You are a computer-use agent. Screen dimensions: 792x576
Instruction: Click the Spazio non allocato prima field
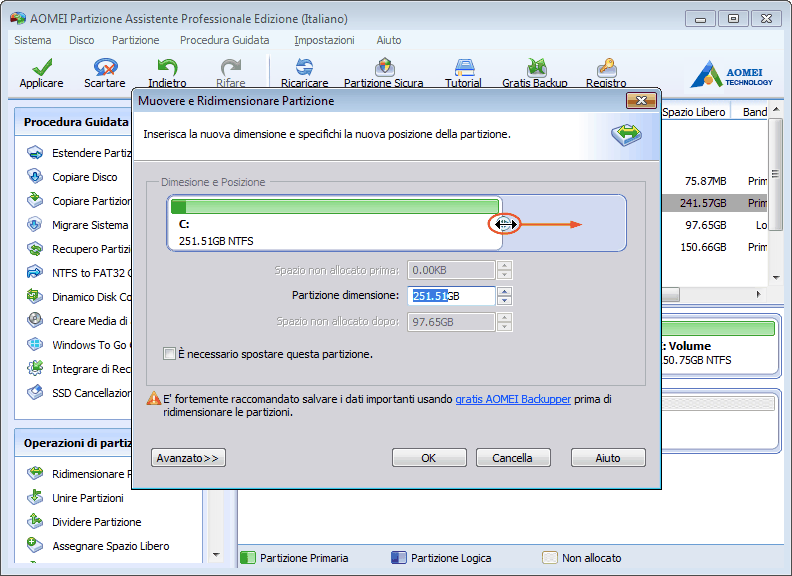click(451, 270)
